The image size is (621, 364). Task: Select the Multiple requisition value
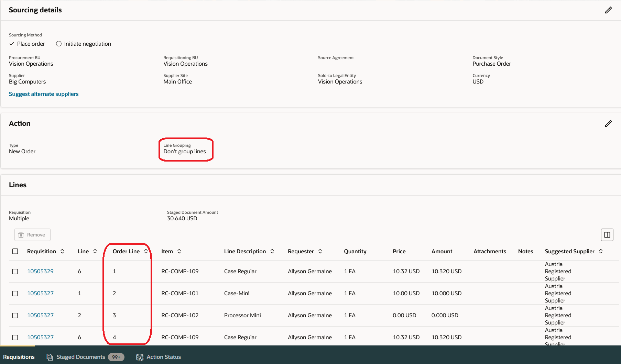[19, 218]
